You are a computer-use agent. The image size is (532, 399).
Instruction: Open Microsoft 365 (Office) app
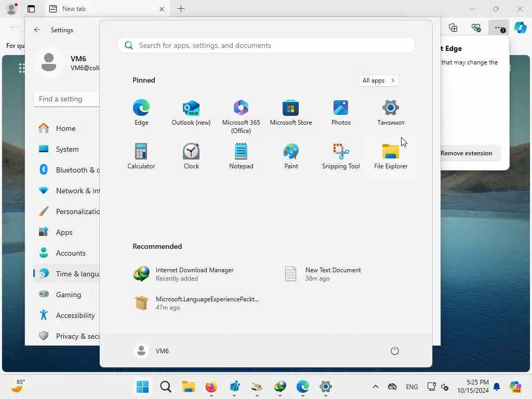pos(241,117)
